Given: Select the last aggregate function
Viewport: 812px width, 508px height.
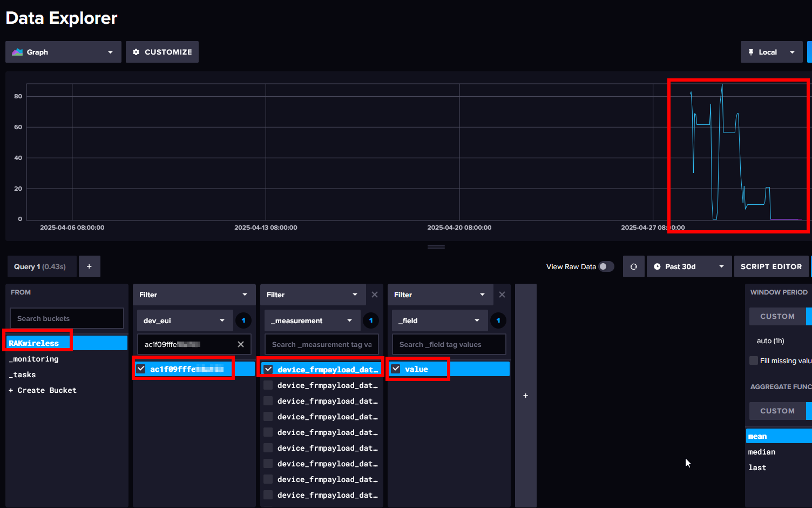Looking at the screenshot, I should point(779,467).
